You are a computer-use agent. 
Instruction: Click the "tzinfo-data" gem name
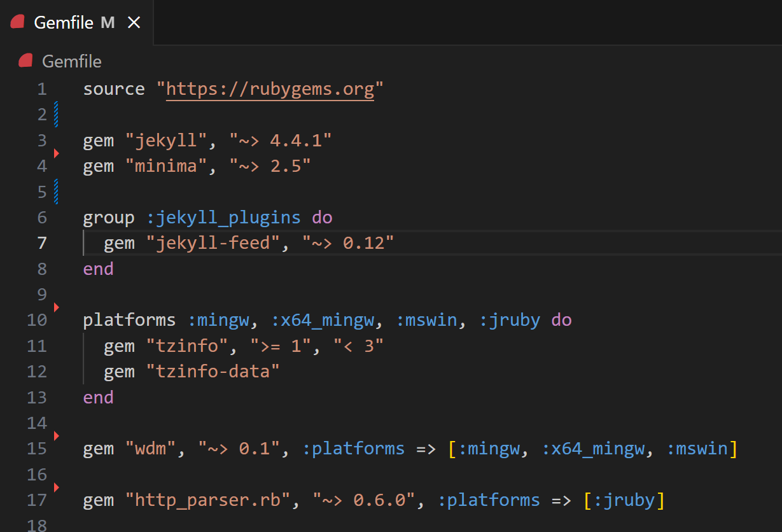[213, 372]
